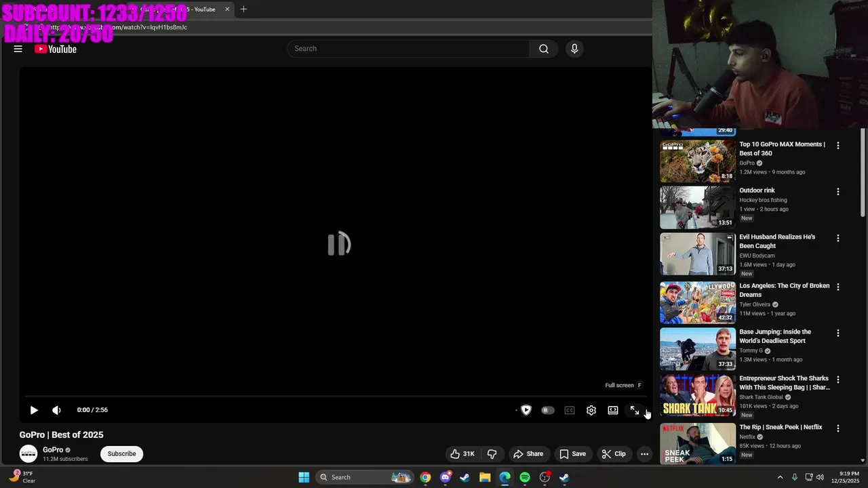Click the Los Angeles City of Broken Dreams thumbnail
Screen dimensions: 868x488
click(698, 303)
